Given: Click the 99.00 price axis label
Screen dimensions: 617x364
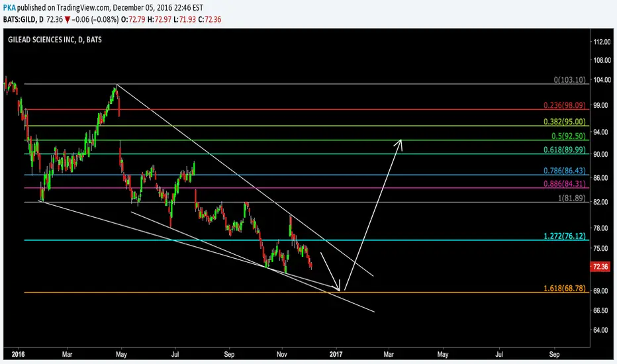Looking at the screenshot, I should [x=601, y=105].
